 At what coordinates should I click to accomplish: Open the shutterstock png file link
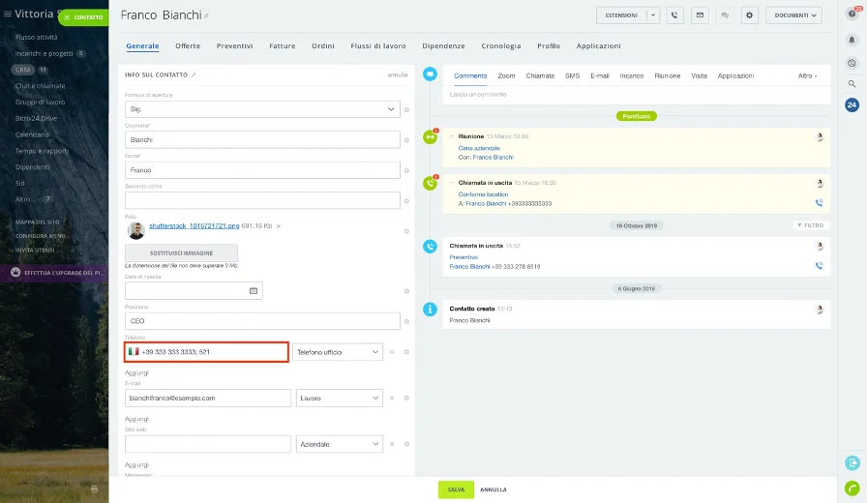point(195,225)
